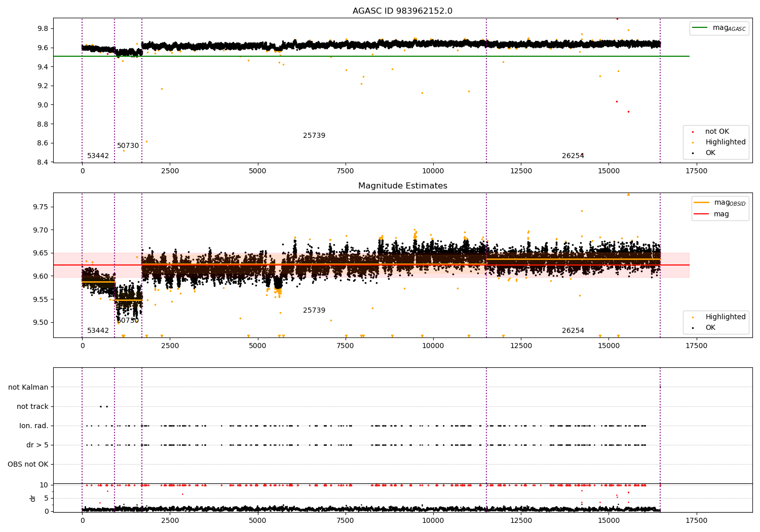760x532 pixels.
Task: Click the 9.8 y-axis tick of top plot
Action: [43, 29]
